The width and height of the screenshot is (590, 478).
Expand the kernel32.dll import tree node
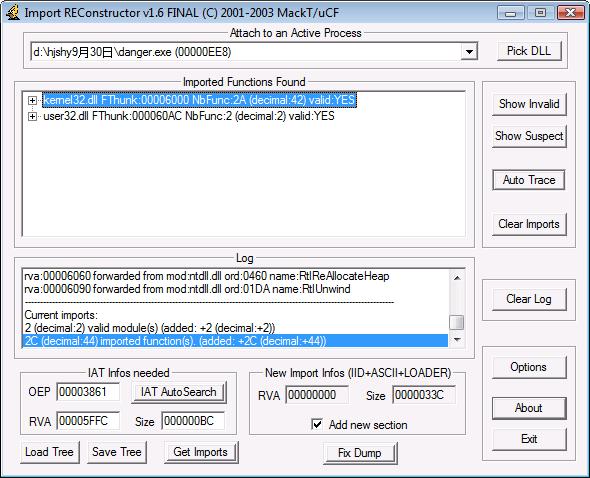coord(32,100)
